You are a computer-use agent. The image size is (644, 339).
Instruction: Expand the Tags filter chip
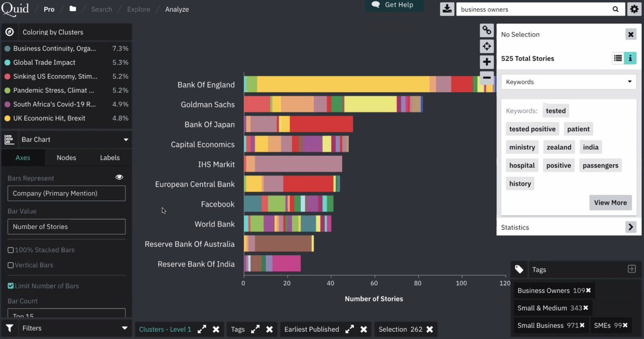(255, 329)
